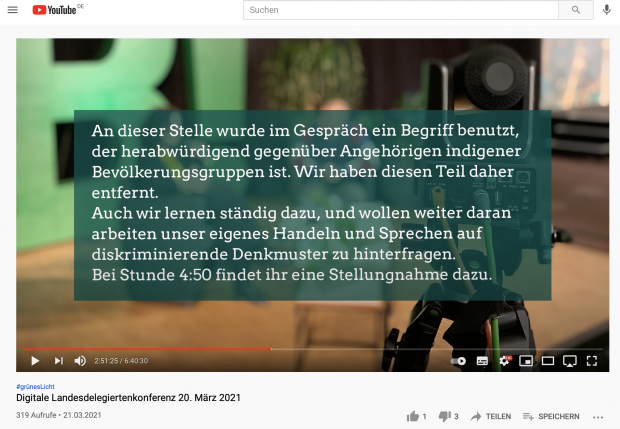Toggle subtitles on the video
The height and width of the screenshot is (429, 620).
pos(481,360)
